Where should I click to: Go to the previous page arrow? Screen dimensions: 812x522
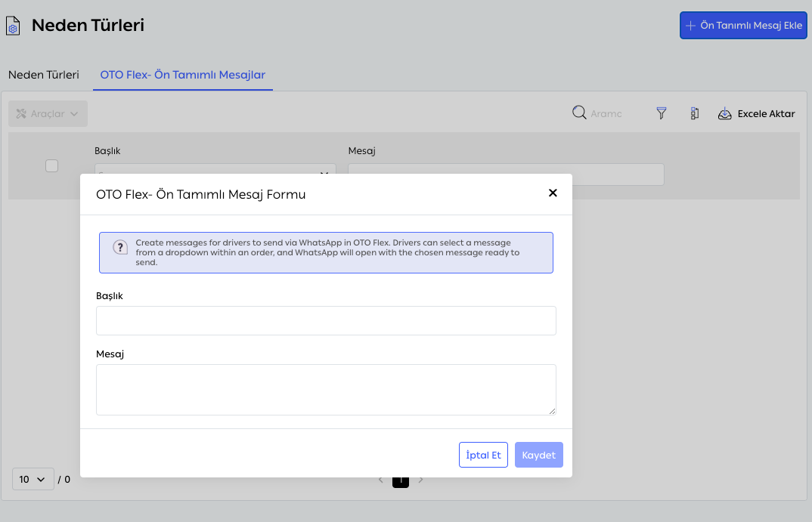(x=380, y=480)
